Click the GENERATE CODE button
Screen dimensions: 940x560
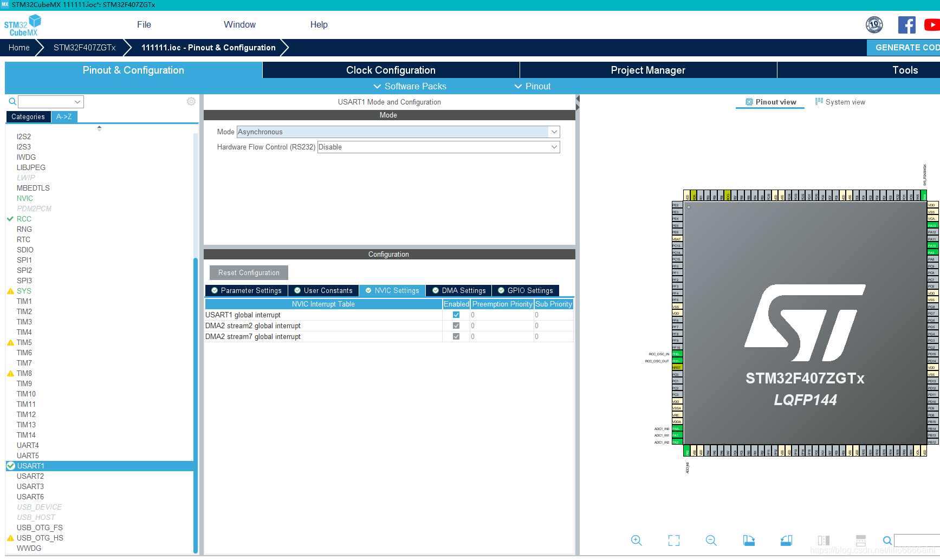pyautogui.click(x=903, y=48)
